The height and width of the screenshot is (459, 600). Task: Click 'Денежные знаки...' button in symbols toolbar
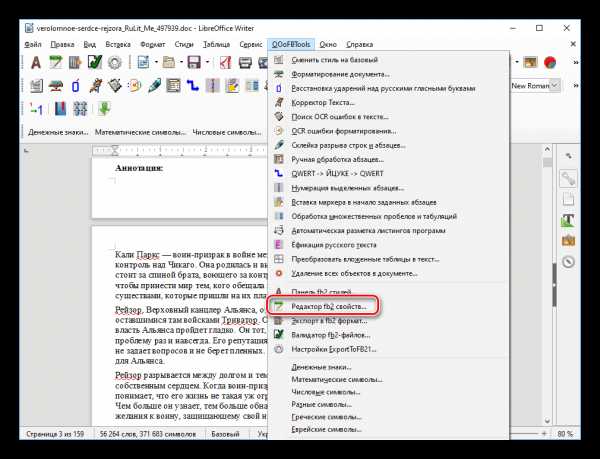tap(58, 132)
